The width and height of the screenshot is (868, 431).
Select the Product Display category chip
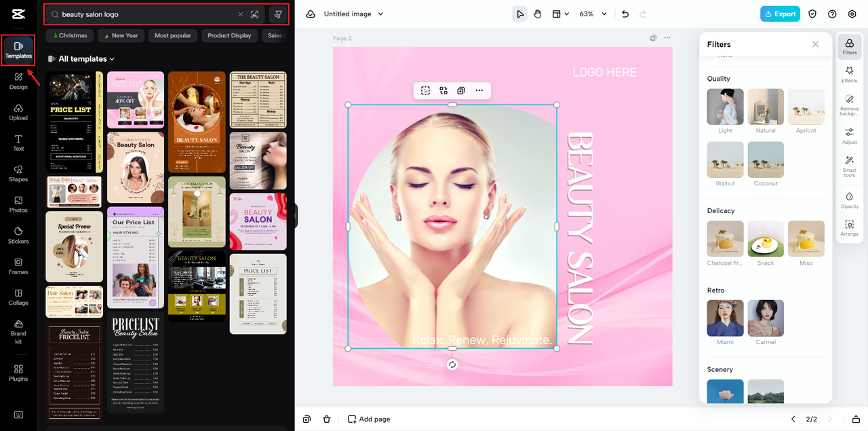coord(229,35)
